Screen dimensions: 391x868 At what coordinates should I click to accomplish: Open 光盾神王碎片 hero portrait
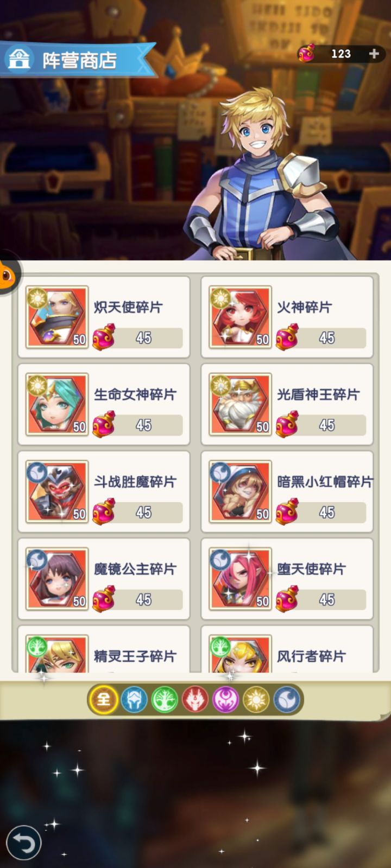click(x=240, y=404)
